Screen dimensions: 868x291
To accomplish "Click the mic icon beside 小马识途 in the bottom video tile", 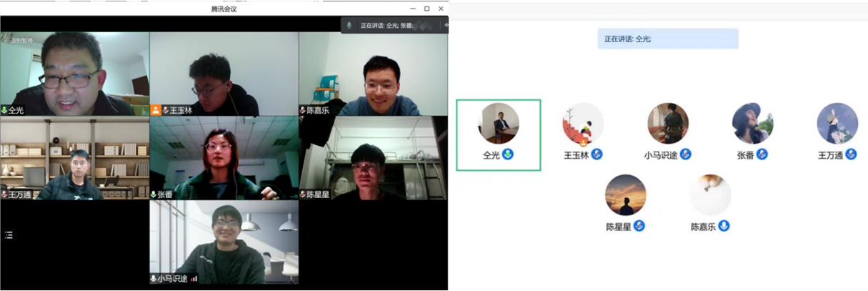I will (x=154, y=279).
